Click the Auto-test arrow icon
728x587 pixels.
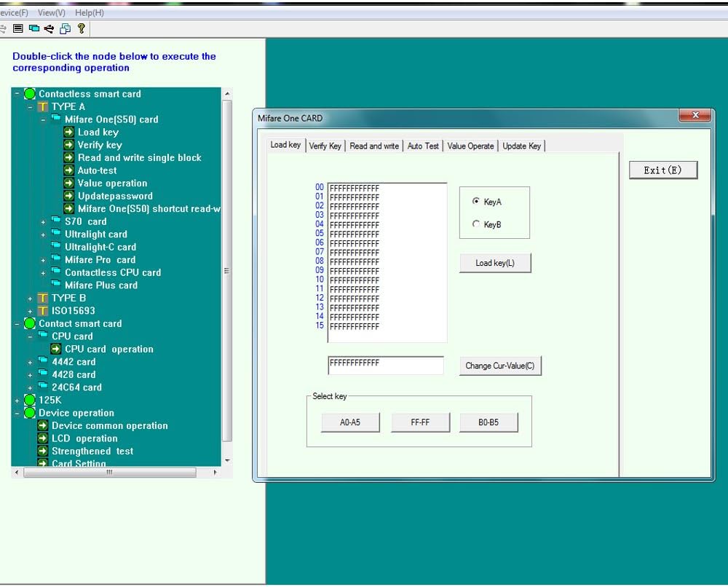(68, 170)
